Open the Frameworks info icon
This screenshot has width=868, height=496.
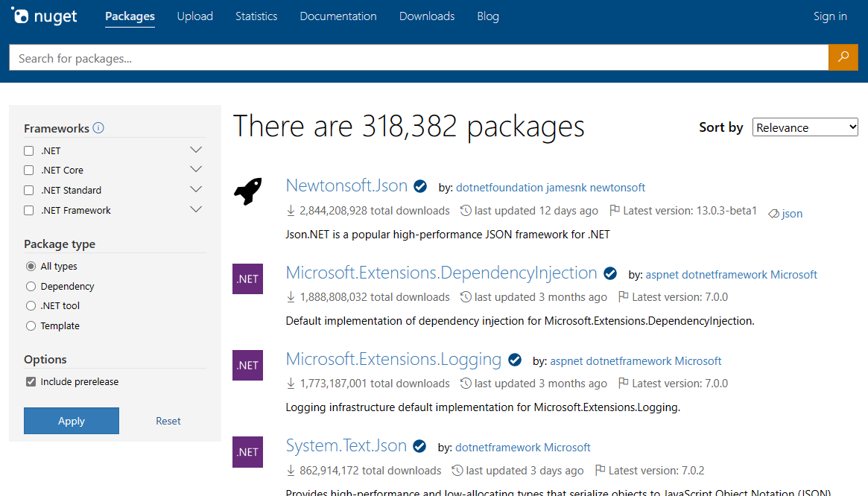[x=98, y=128]
